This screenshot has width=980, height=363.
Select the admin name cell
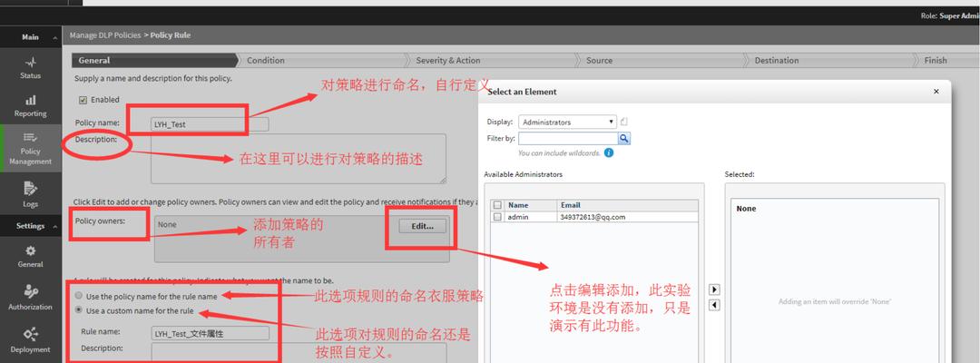pyautogui.click(x=518, y=217)
